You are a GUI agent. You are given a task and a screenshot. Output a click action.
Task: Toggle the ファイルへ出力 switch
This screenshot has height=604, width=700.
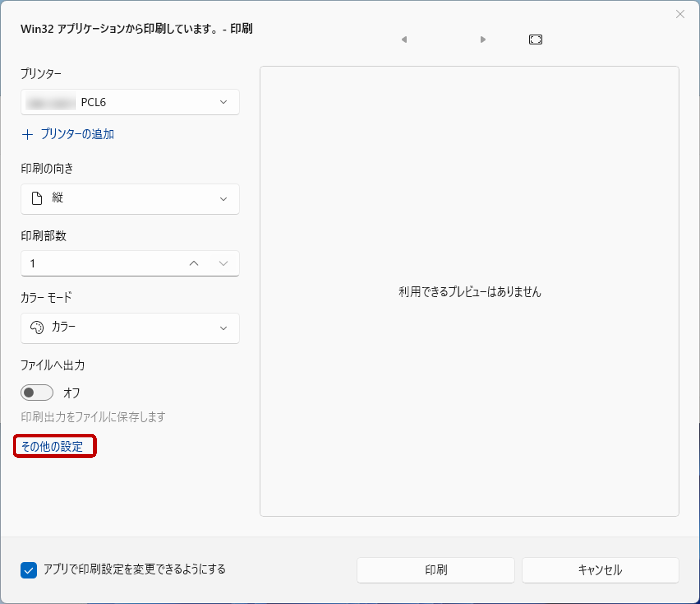(37, 393)
